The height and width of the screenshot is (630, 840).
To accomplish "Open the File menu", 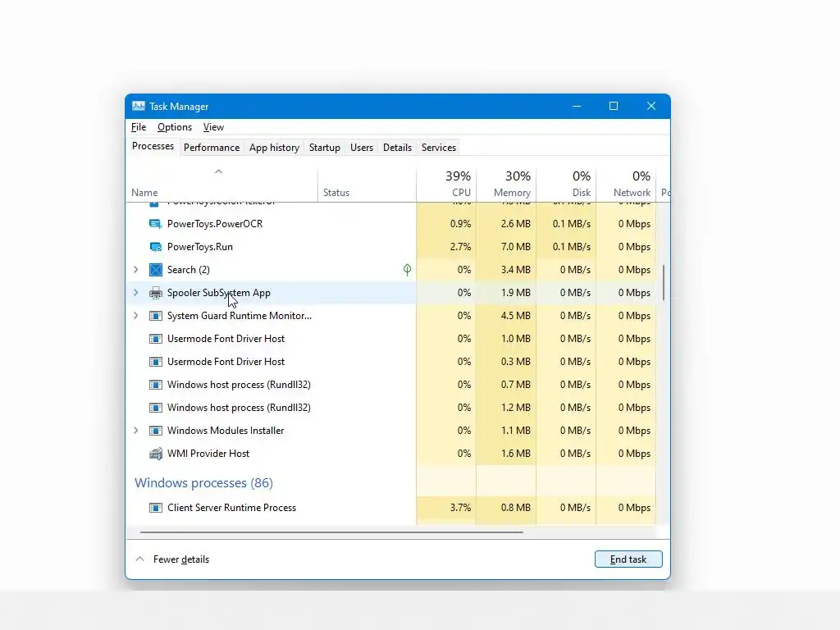I will (138, 127).
